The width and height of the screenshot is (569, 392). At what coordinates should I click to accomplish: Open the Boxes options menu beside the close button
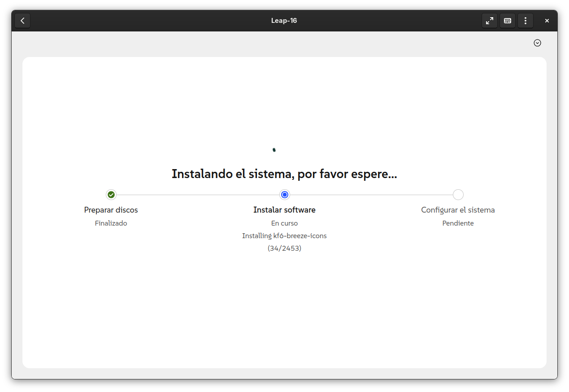525,20
